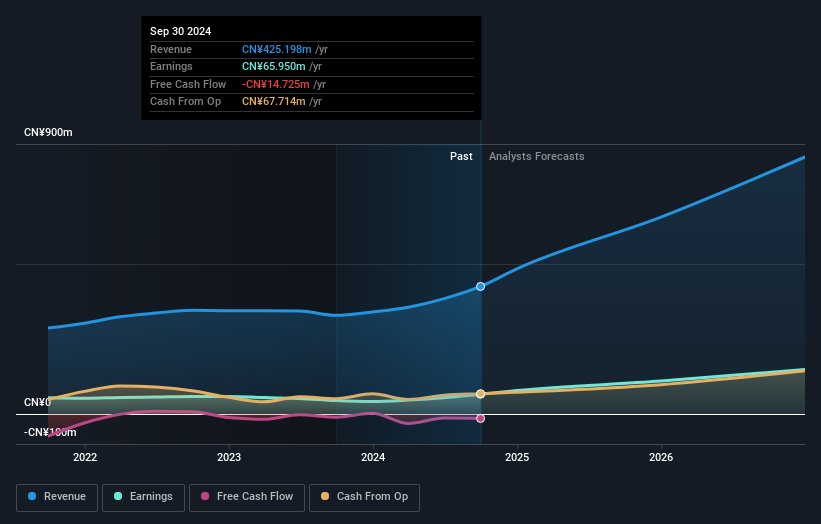Image resolution: width=821 pixels, height=524 pixels.
Task: Click the Analysts Forecasts section label
Action: [536, 156]
